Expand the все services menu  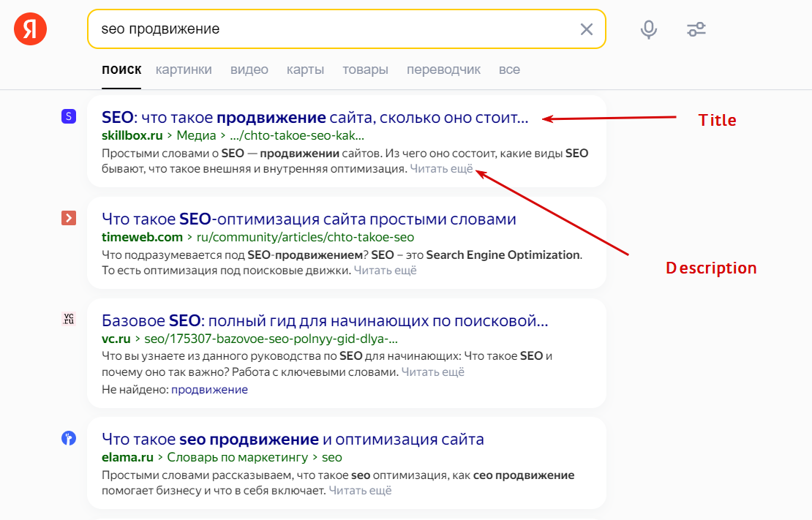pos(509,69)
